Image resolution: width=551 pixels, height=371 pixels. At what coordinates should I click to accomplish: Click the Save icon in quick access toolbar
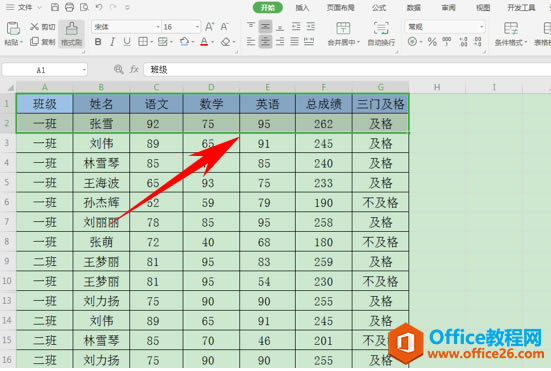[x=55, y=7]
